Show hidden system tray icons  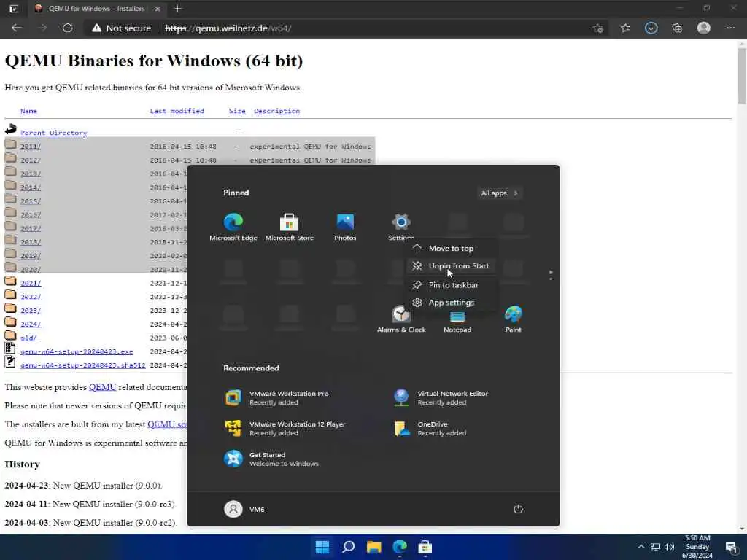[x=641, y=547]
